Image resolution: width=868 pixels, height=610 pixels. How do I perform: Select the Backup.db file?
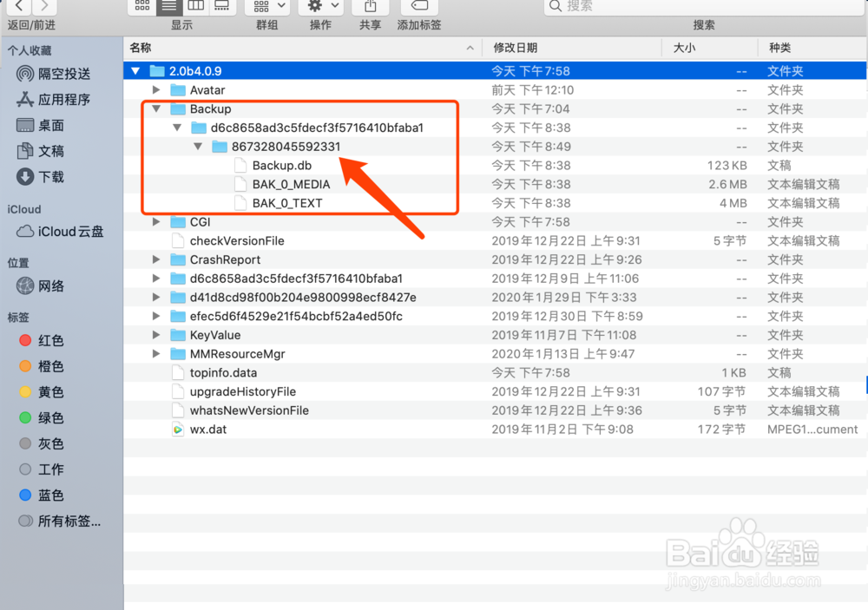[x=282, y=166]
